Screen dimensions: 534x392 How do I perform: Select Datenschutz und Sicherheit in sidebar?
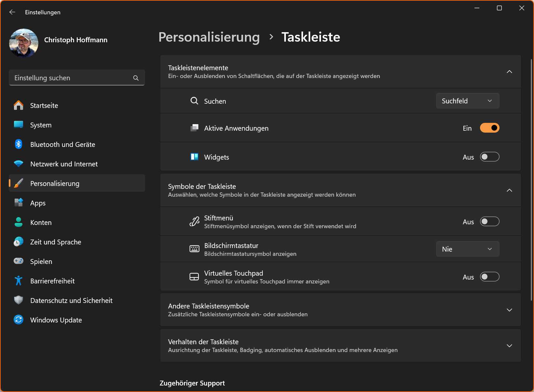pyautogui.click(x=71, y=300)
